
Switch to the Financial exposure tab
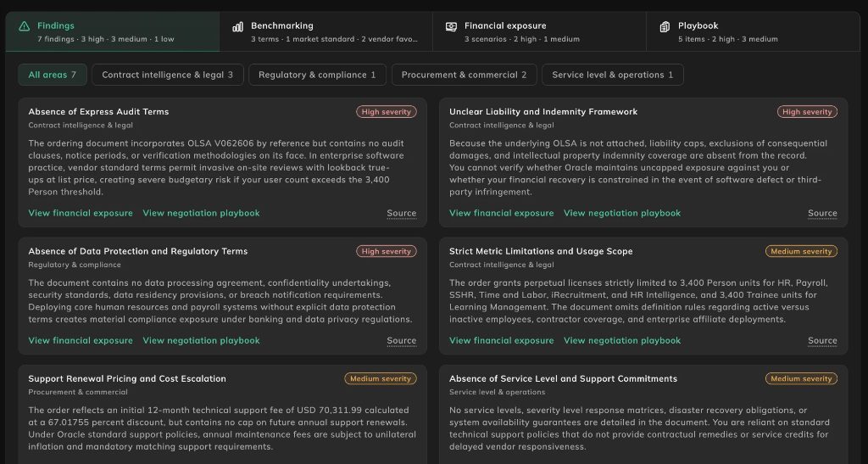pos(539,31)
